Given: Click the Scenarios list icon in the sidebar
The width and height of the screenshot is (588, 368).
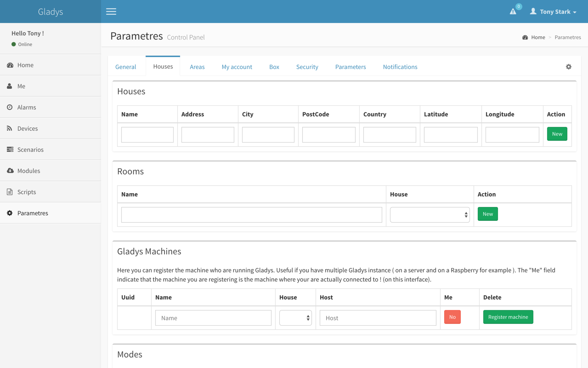Looking at the screenshot, I should [x=10, y=149].
